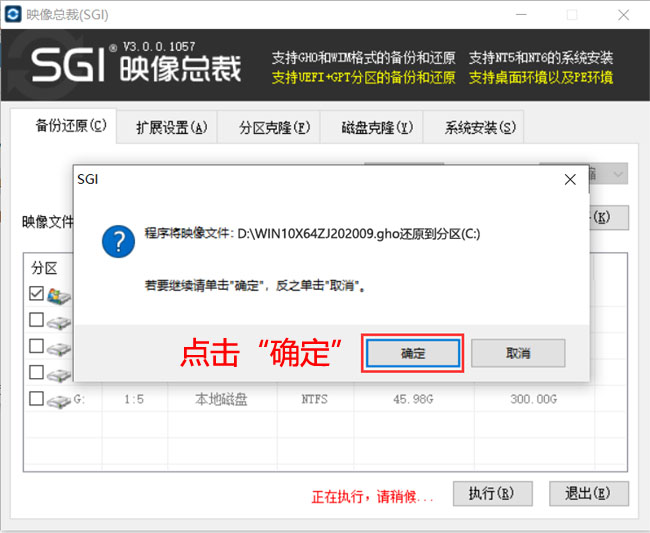The image size is (650, 533).
Task: Close the SGI confirmation dialog
Action: click(x=570, y=179)
